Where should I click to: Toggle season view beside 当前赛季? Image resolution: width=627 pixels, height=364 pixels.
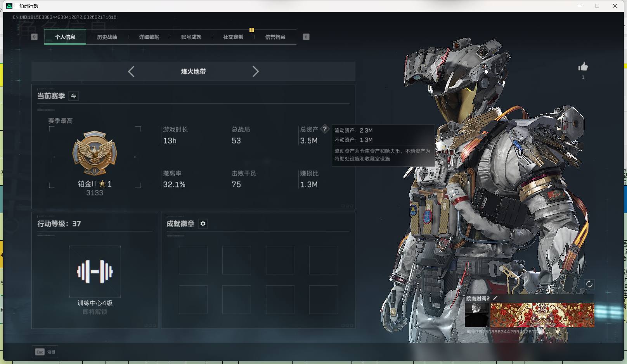[73, 96]
